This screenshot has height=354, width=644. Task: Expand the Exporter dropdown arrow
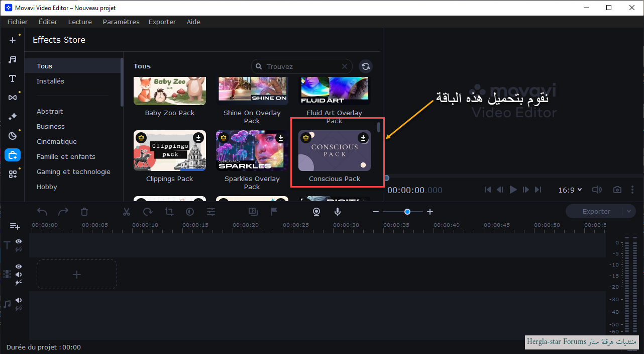[x=629, y=212]
